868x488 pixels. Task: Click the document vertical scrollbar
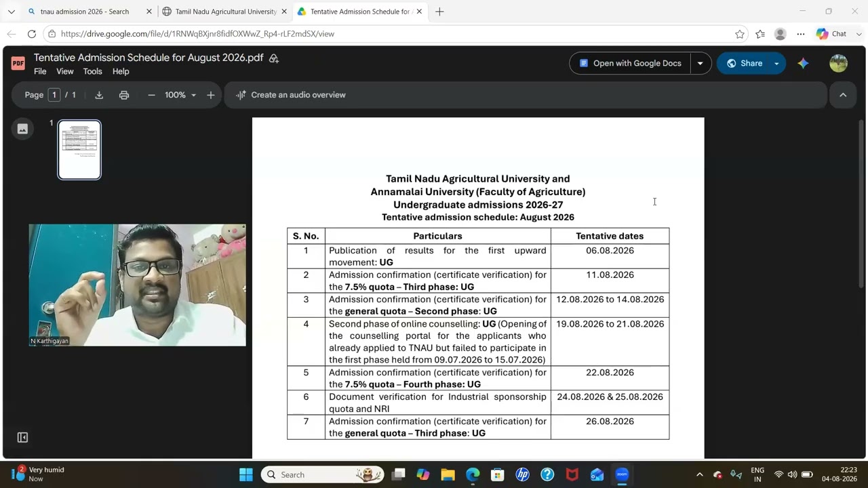[x=861, y=203]
